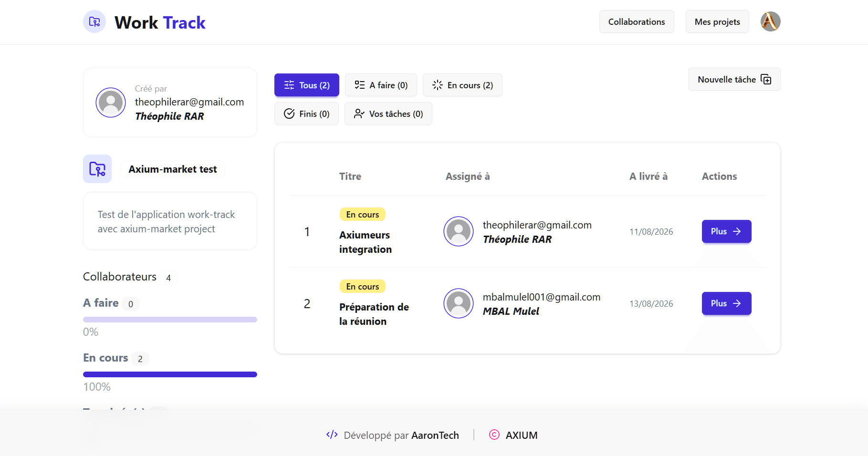This screenshot has width=868, height=456.
Task: Click the Axium-market test project folder icon
Action: [97, 169]
